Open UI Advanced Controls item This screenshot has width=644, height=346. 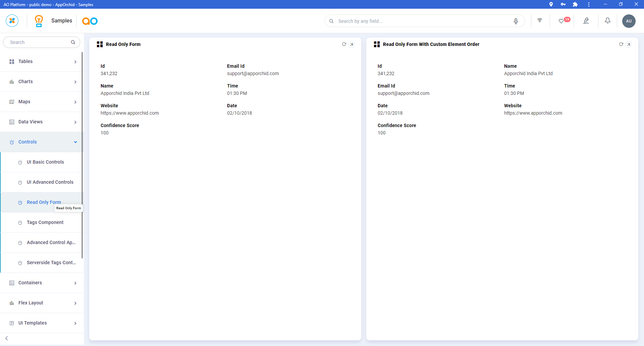pos(50,182)
